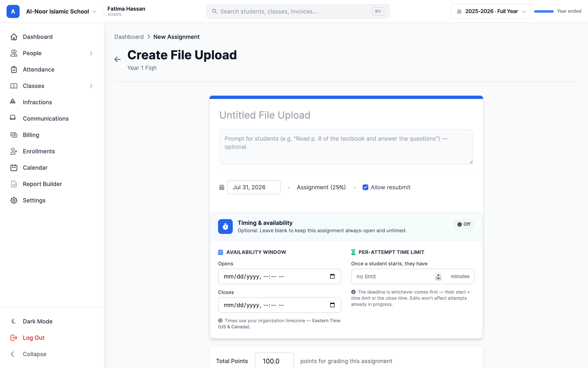Click the Total Points 100.0 field
Screen dimensions: 588x368
[274, 361]
